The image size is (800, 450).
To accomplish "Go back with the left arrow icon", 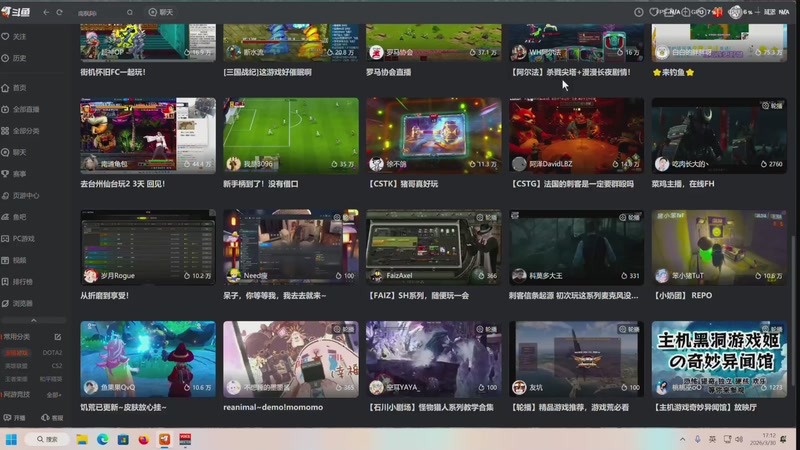I will tap(46, 12).
